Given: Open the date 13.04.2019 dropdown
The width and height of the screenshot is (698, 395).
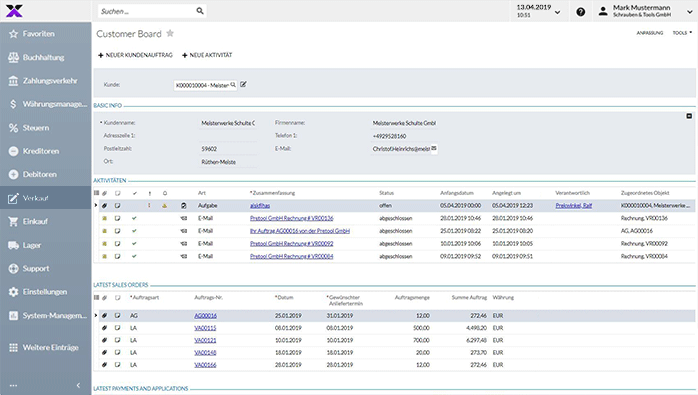Looking at the screenshot, I should pos(538,11).
